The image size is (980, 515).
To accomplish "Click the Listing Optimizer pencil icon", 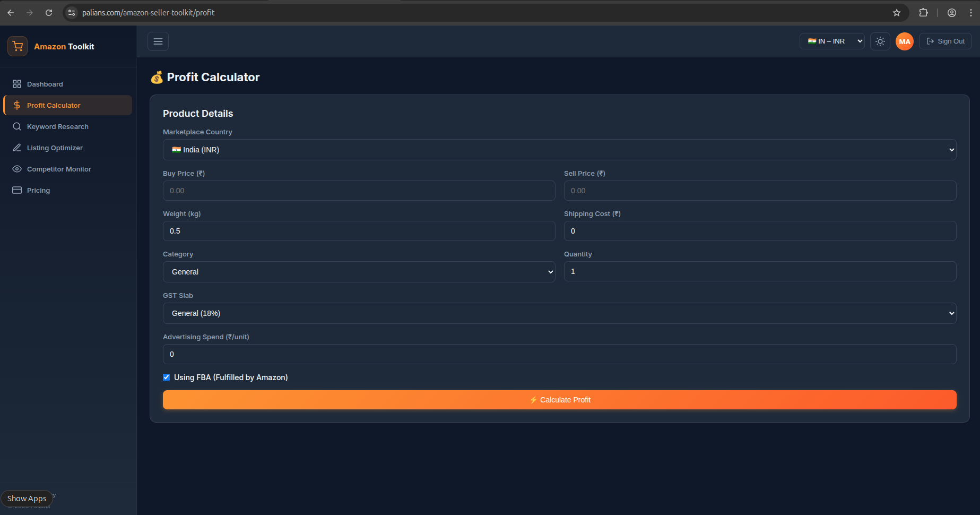I will click(x=17, y=148).
